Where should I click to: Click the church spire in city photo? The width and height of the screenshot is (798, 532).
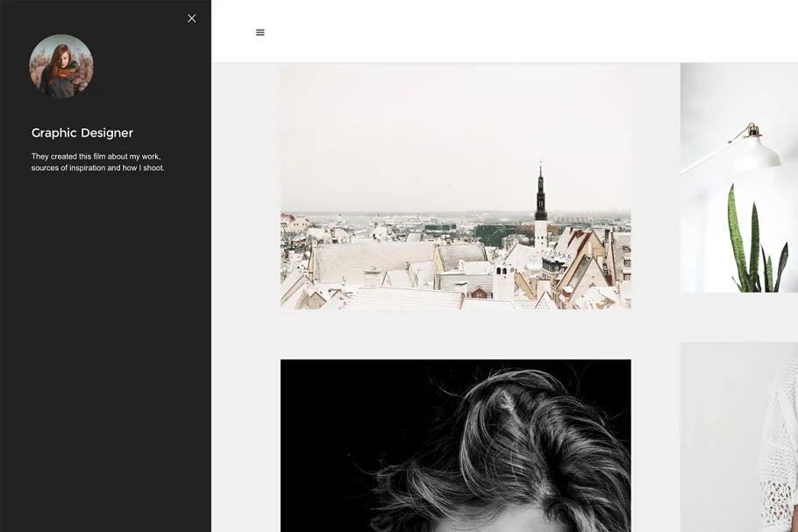tap(540, 197)
